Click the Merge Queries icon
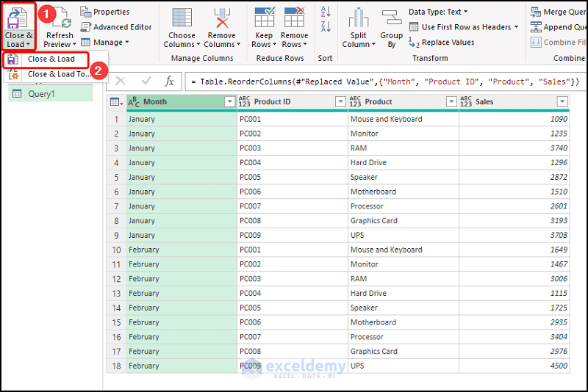Viewport: 588px width, 392px height. click(536, 12)
